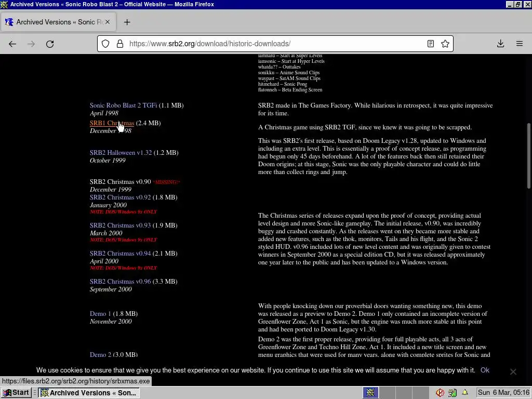
Task: Switch to the second workspace pager cell
Action: click(x=387, y=393)
